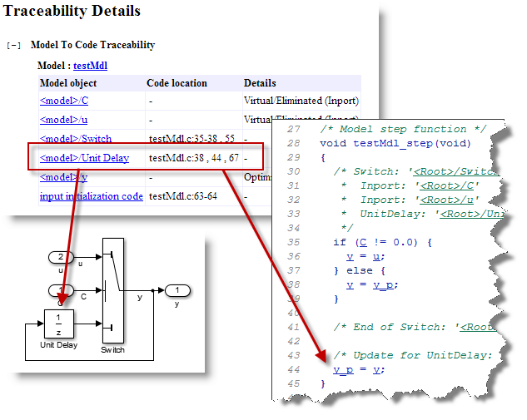Click the Unit Delay code location cell
The width and height of the screenshot is (527, 420).
193,158
